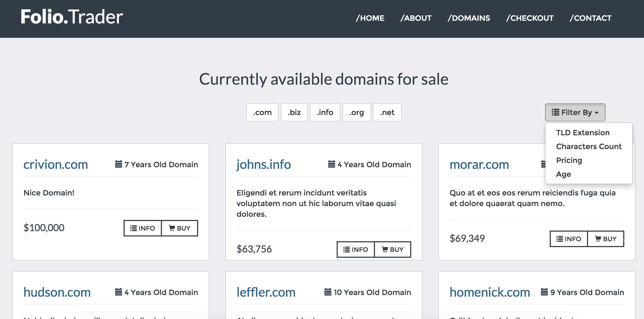Open the homenick.com domain link
Viewport: 644px width, 319px height.
pos(490,292)
